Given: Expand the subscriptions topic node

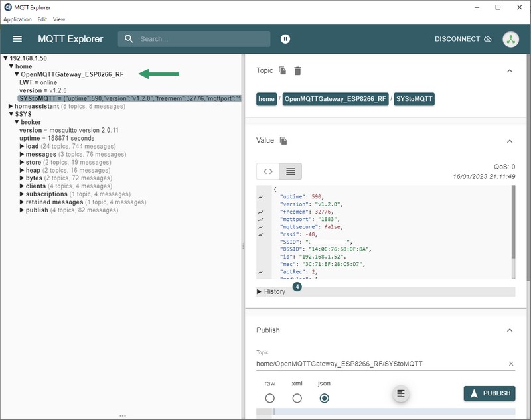Looking at the screenshot, I should tap(22, 194).
